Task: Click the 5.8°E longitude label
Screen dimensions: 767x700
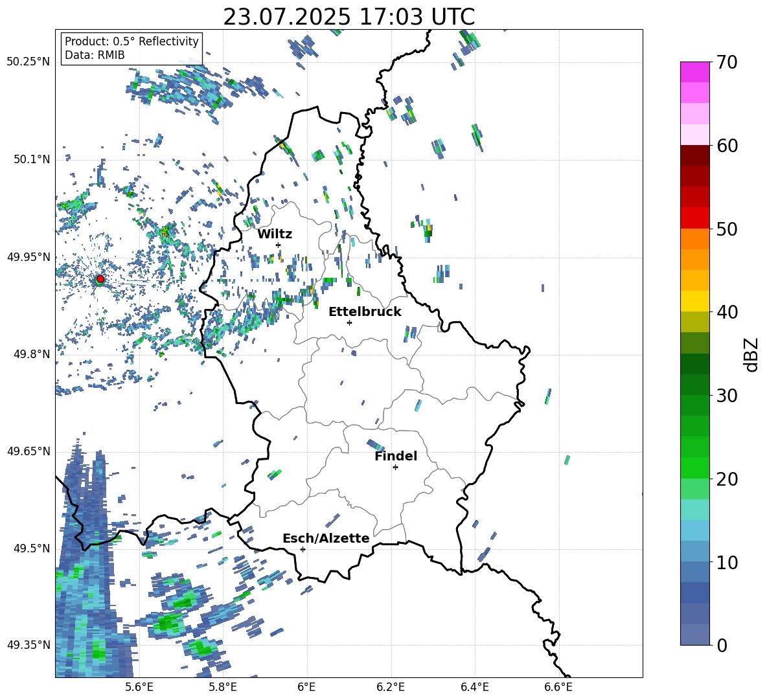Action: coord(223,687)
